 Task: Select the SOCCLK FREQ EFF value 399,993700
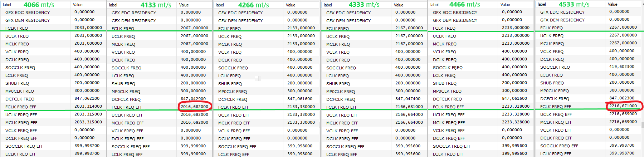[87, 146]
